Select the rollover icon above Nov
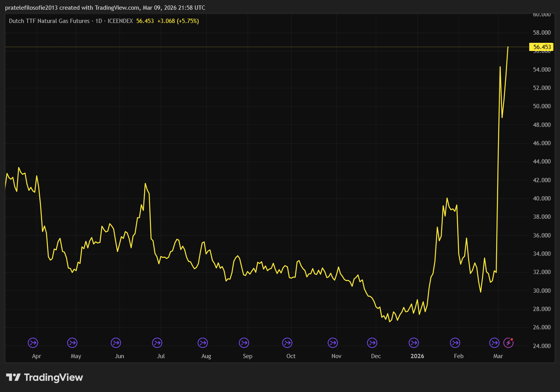Screen dimensions: 560x392 (333, 343)
